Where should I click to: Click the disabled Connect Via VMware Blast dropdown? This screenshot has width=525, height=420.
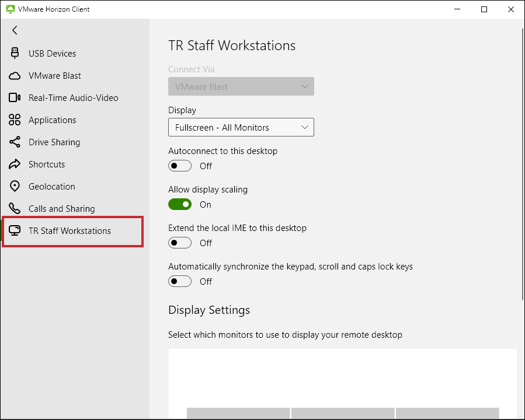click(241, 86)
